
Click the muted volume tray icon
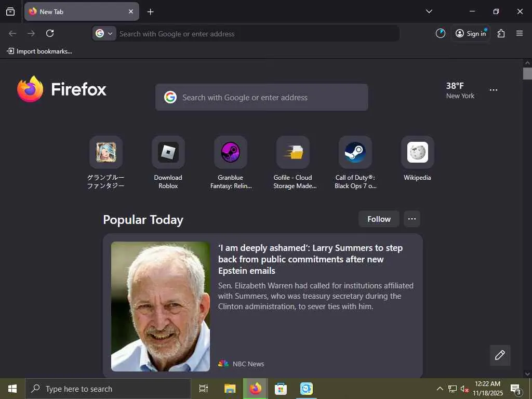pyautogui.click(x=464, y=389)
